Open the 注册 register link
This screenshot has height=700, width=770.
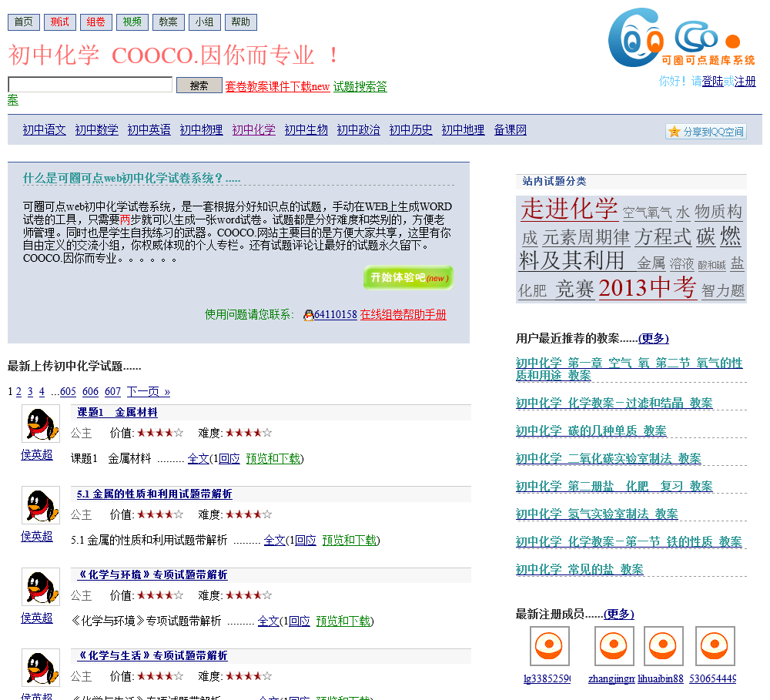pos(745,81)
